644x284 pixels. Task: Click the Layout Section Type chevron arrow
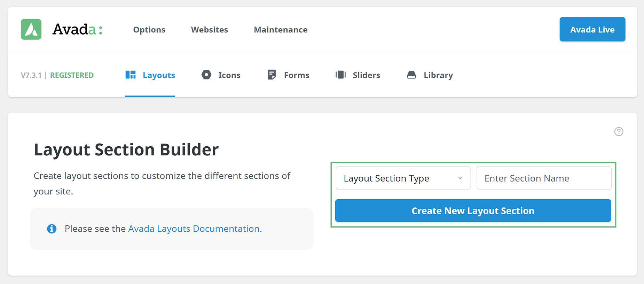(460, 178)
